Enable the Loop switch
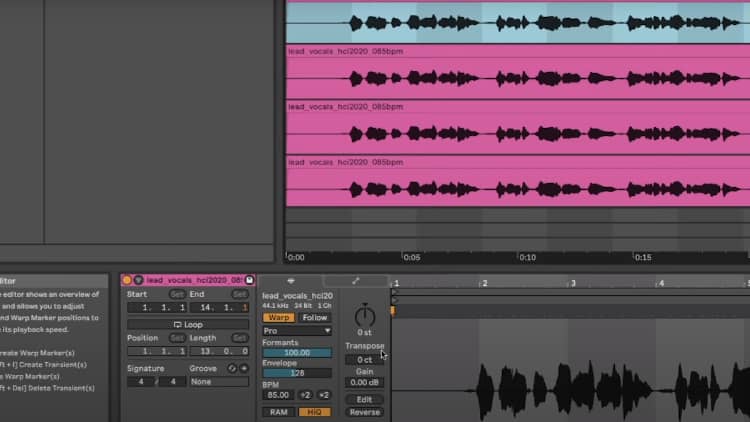The height and width of the screenshot is (422, 750). [188, 324]
